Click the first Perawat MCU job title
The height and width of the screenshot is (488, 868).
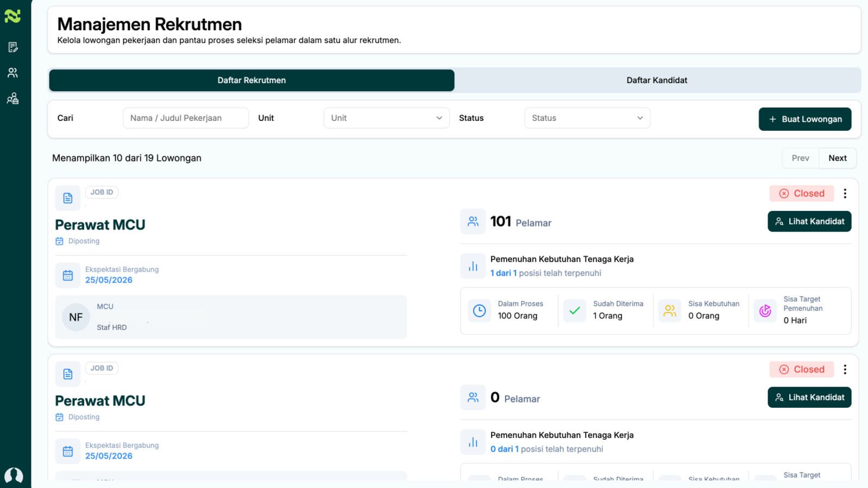point(100,224)
